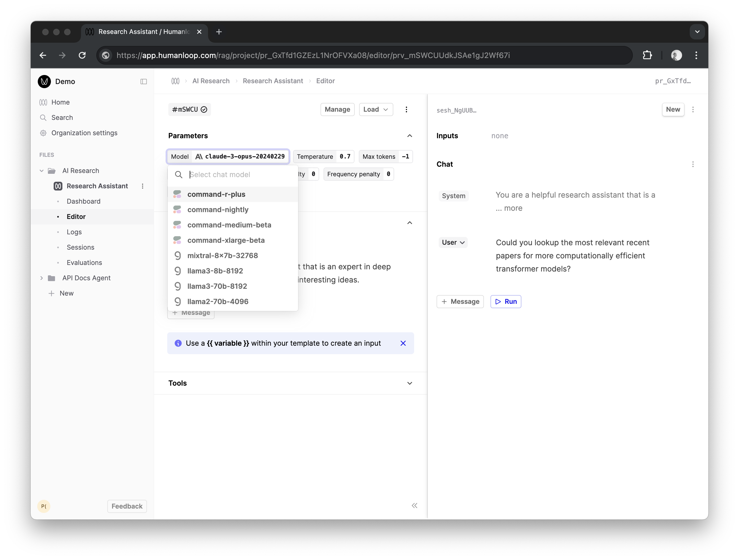The image size is (739, 560).
Task: Collapse the template section chevron
Action: [x=409, y=223]
